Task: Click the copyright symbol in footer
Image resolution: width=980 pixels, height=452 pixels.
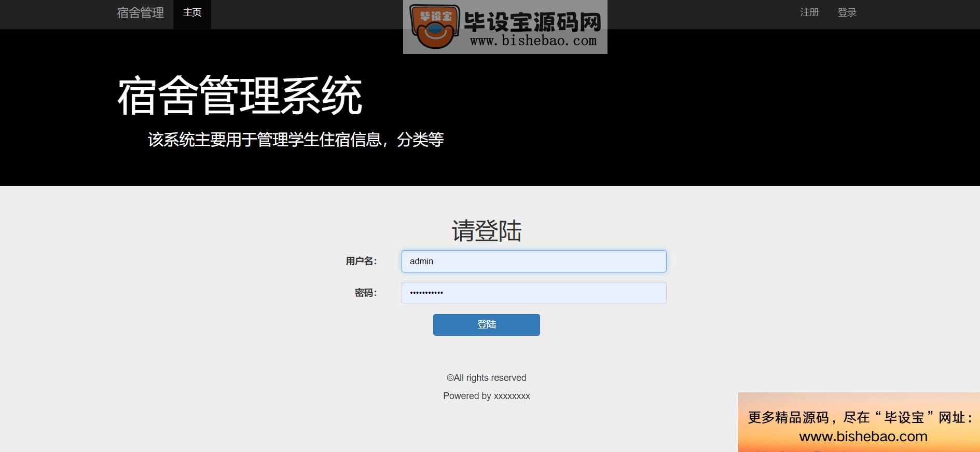Action: [x=450, y=378]
